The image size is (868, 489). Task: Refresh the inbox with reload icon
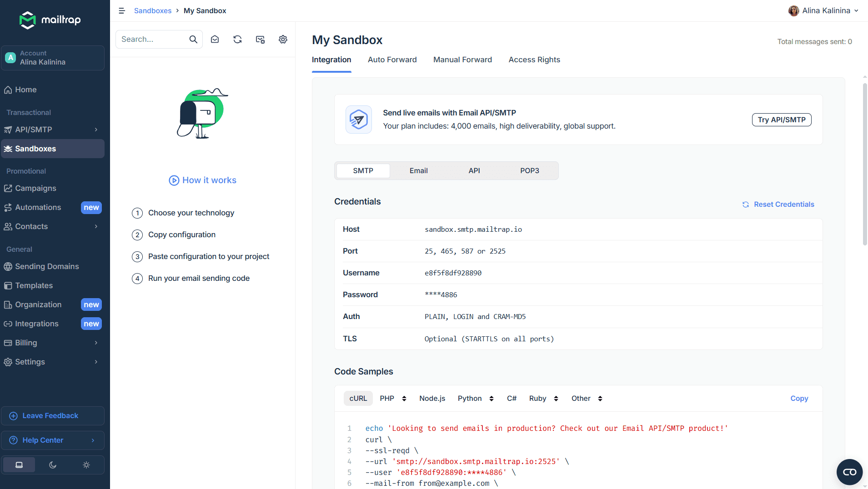click(237, 40)
